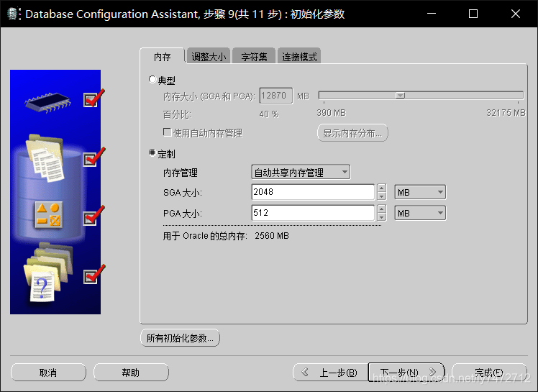Click the checkmark beside question mark folders
This screenshot has height=392, width=538.
tap(94, 275)
